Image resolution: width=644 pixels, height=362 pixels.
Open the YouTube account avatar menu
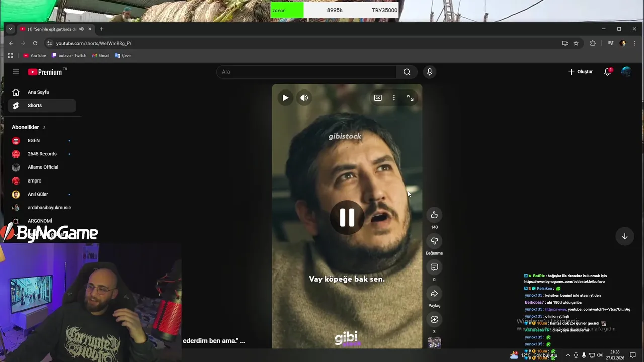pyautogui.click(x=626, y=72)
